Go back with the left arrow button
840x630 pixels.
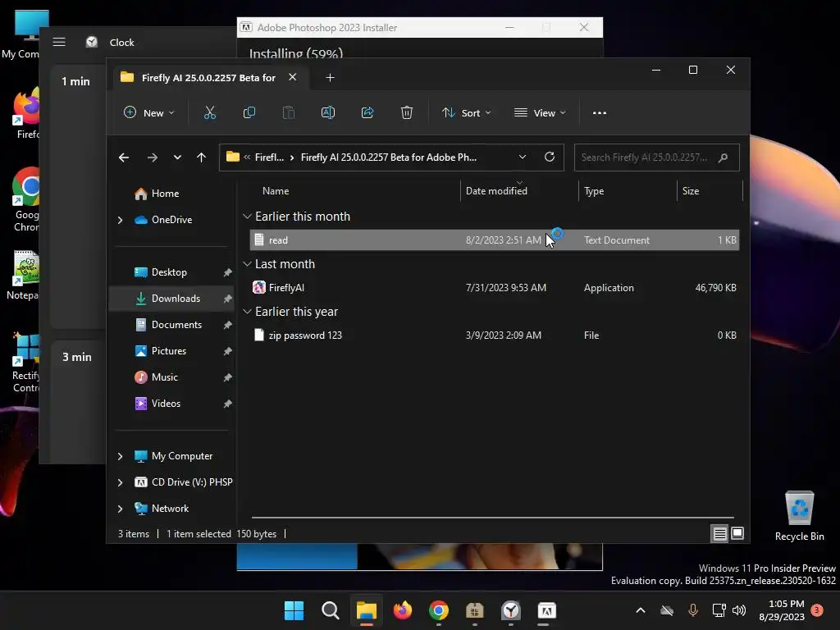point(124,157)
